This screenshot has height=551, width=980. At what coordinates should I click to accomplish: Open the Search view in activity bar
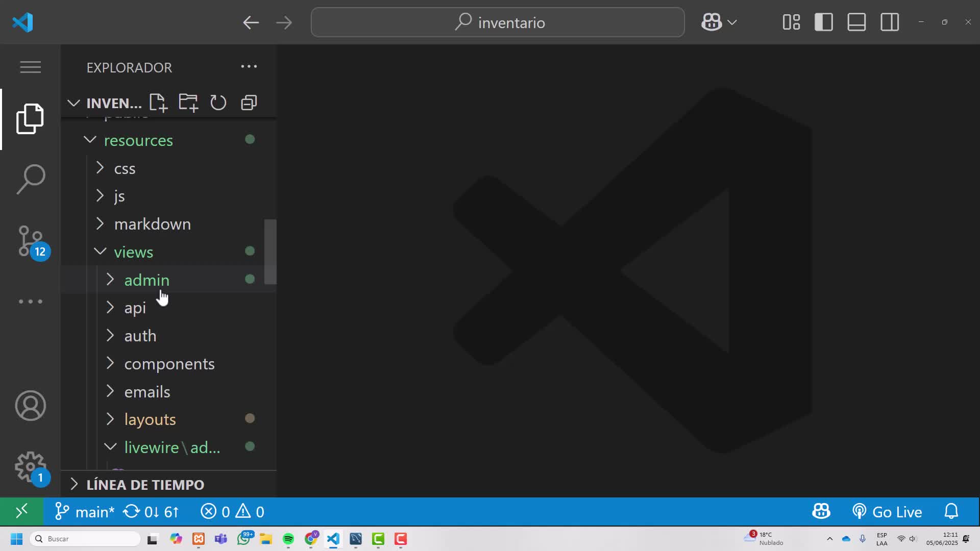[x=31, y=179]
